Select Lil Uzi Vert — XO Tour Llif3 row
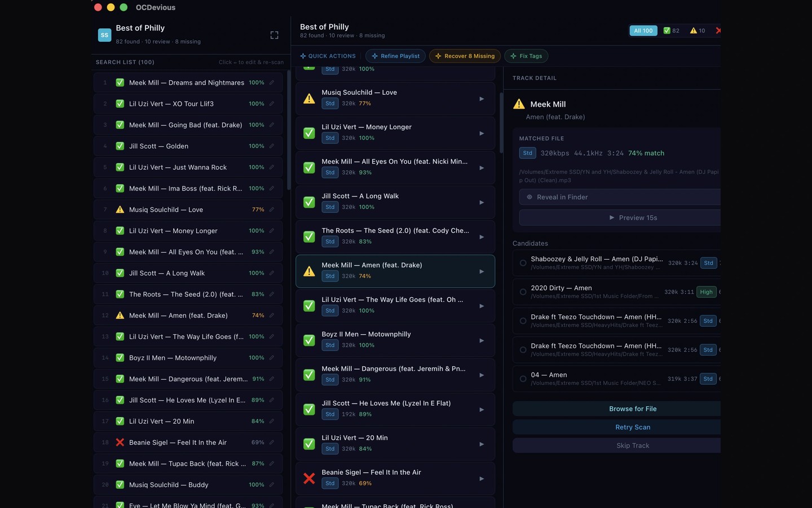Screen dimensions: 812x508 188,104
